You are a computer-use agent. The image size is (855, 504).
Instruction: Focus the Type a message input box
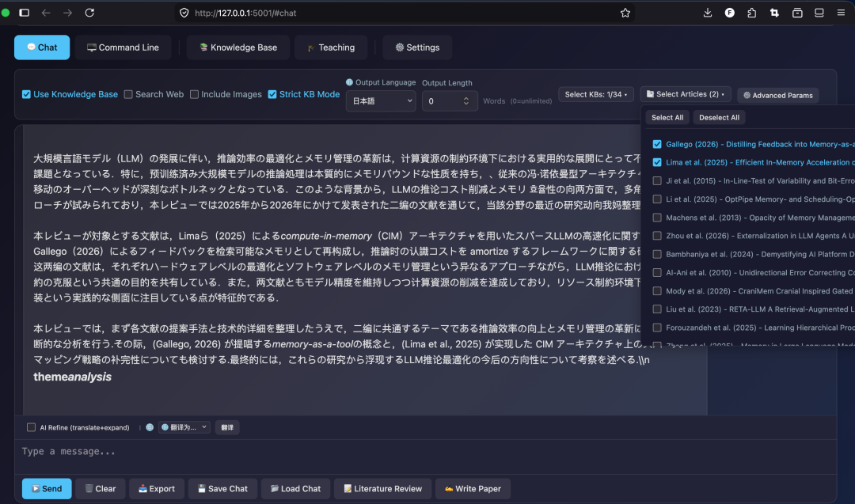pos(425,457)
